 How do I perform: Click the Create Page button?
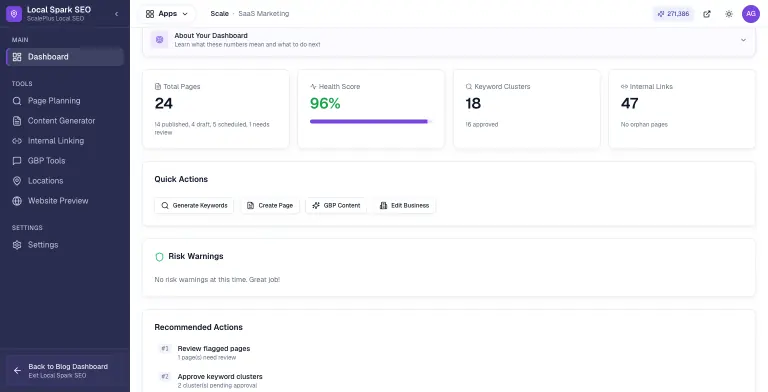pyautogui.click(x=270, y=206)
